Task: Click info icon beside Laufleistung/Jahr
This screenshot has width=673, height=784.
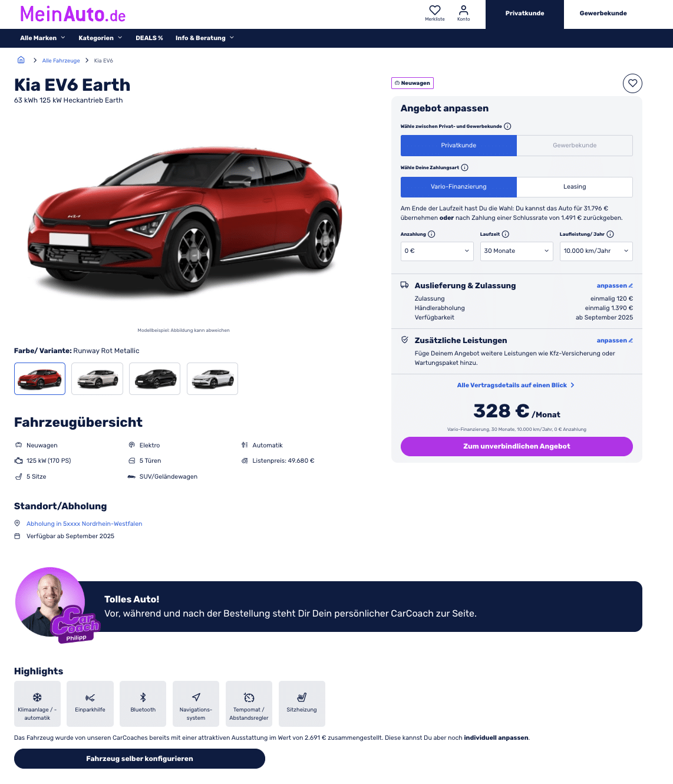Action: (x=610, y=234)
